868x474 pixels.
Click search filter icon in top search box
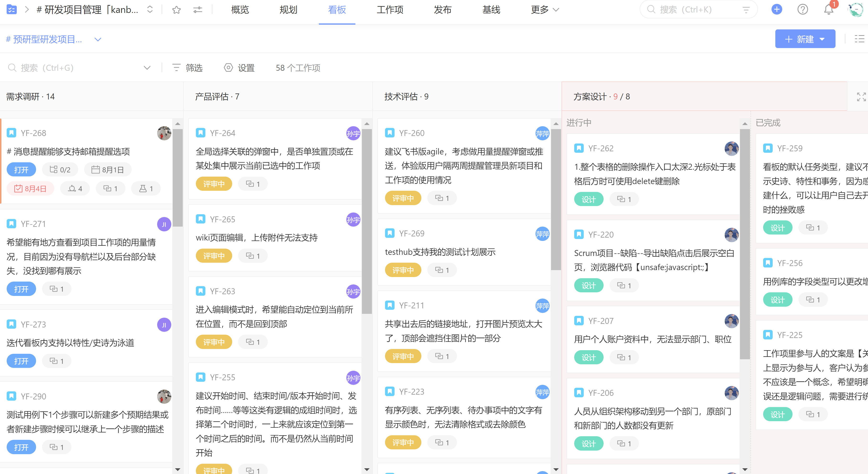(x=746, y=10)
